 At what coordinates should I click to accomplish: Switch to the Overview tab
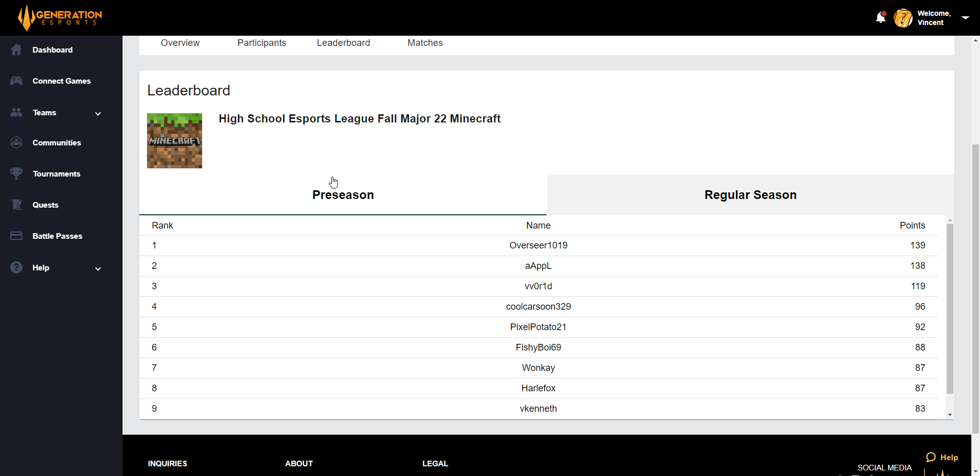point(180,43)
